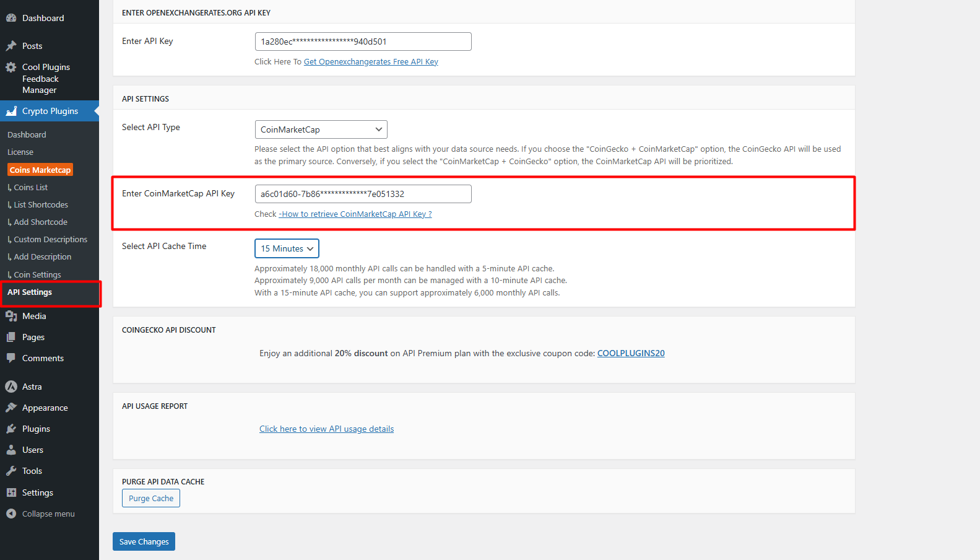Focus the Openexchangerates API Key field
The image size is (980, 560).
click(x=363, y=42)
